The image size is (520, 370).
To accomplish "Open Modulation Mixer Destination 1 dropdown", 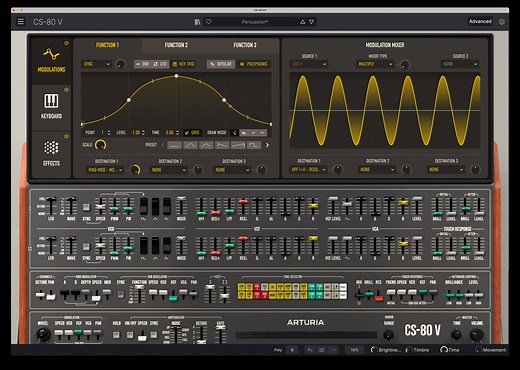I will click(x=308, y=170).
